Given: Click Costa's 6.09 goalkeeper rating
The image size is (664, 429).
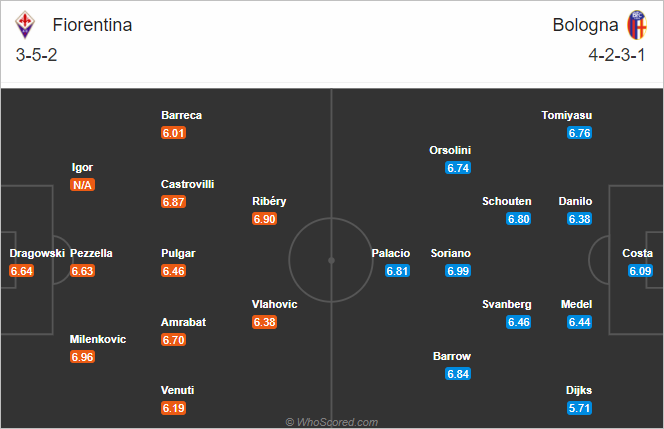Looking at the screenshot, I should point(640,271).
